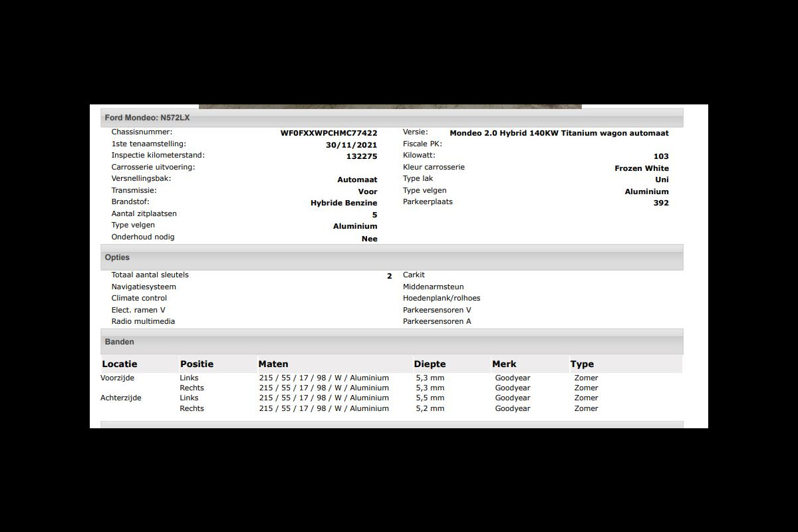Click the mileage value 132275
Image resolution: width=798 pixels, height=532 pixels.
[361, 156]
